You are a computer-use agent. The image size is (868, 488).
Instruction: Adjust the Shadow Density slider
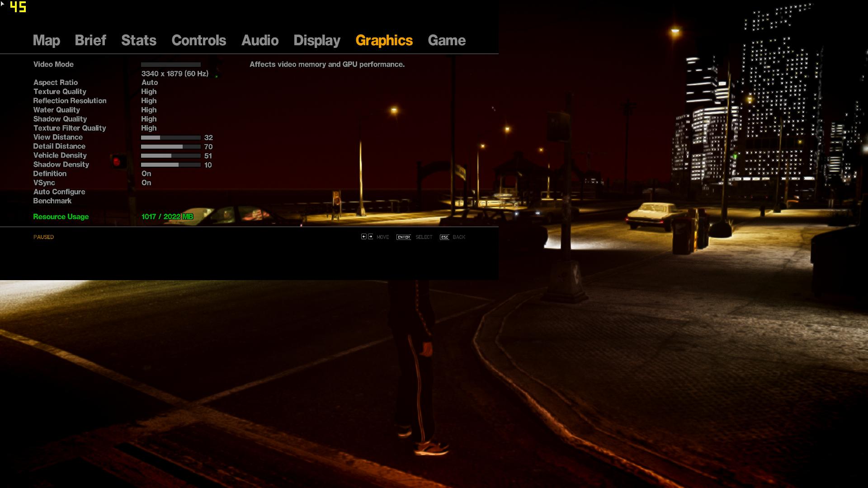click(170, 165)
